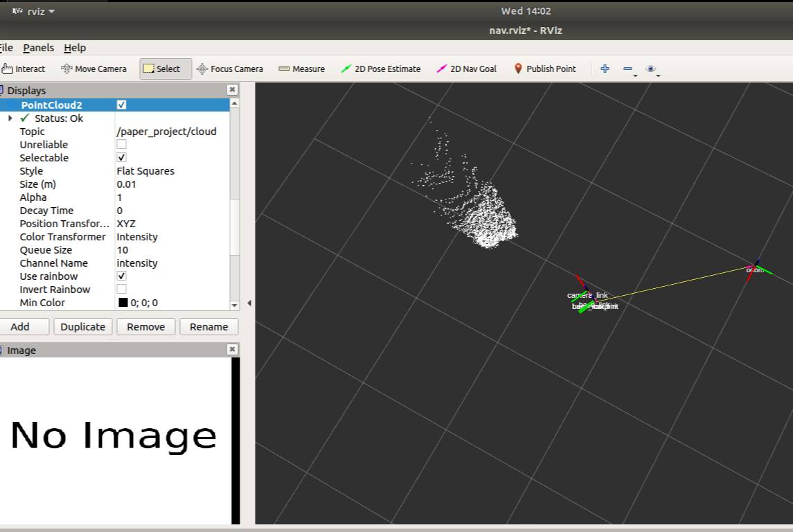793x532 pixels.
Task: Open the rviz application menu in the top bar
Action: click(x=33, y=11)
